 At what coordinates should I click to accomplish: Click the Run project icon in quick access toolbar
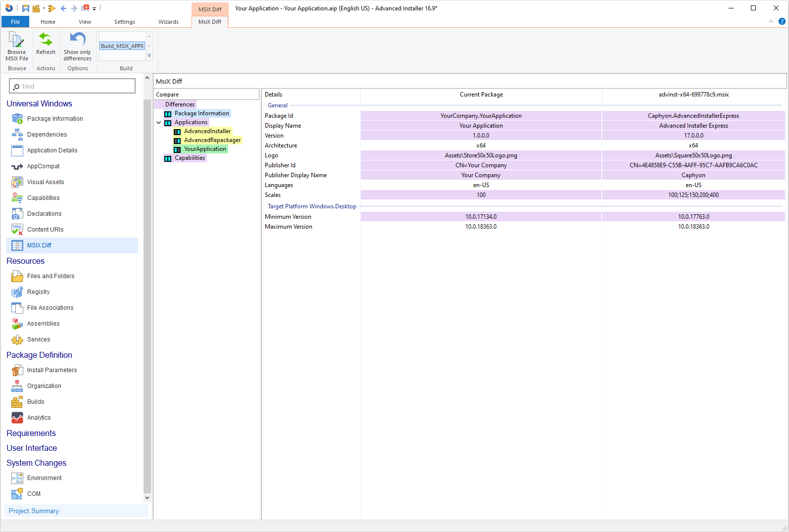pos(52,8)
